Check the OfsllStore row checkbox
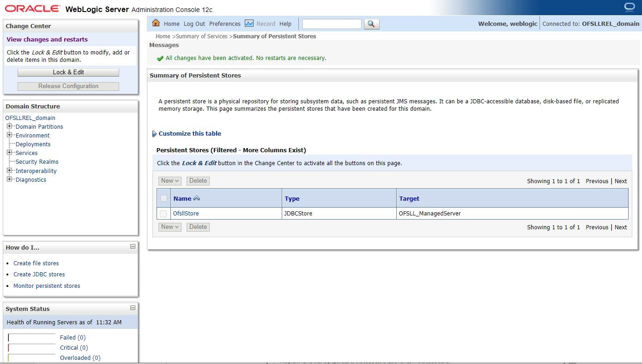 [x=163, y=214]
